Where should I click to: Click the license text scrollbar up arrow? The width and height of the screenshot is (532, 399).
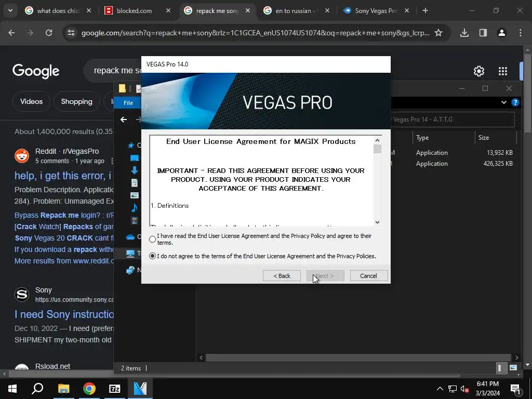377,140
